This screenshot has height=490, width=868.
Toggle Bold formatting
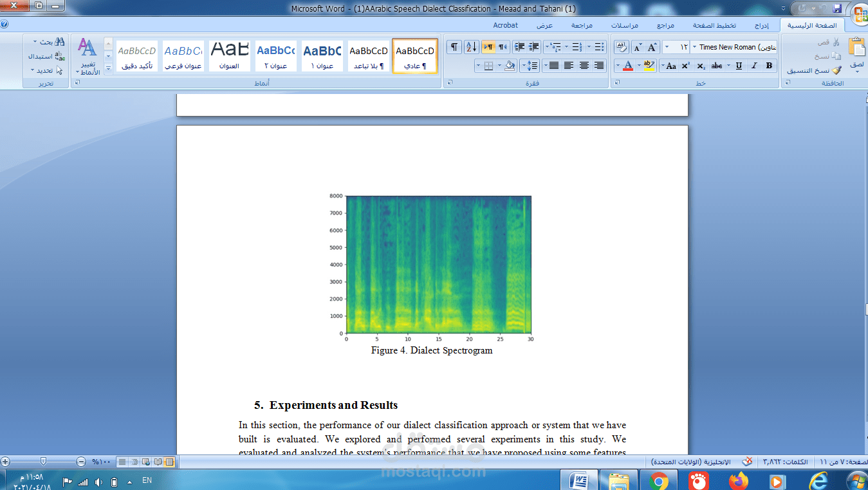tap(769, 66)
